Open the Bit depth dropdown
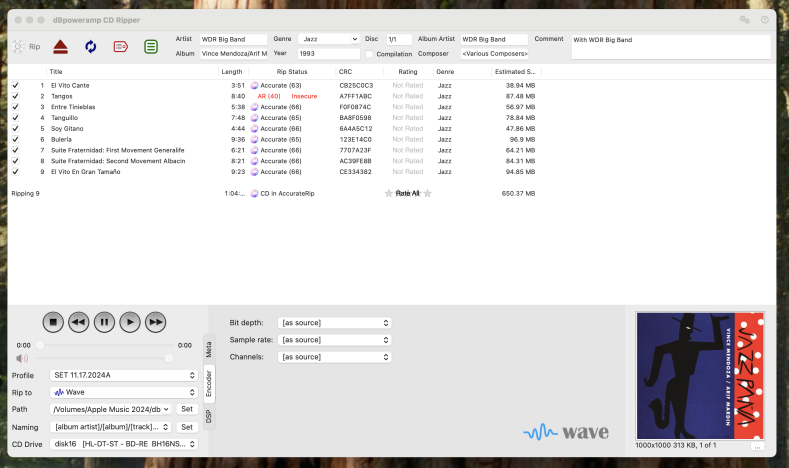Screen dimensions: 789x468 pos(335,323)
